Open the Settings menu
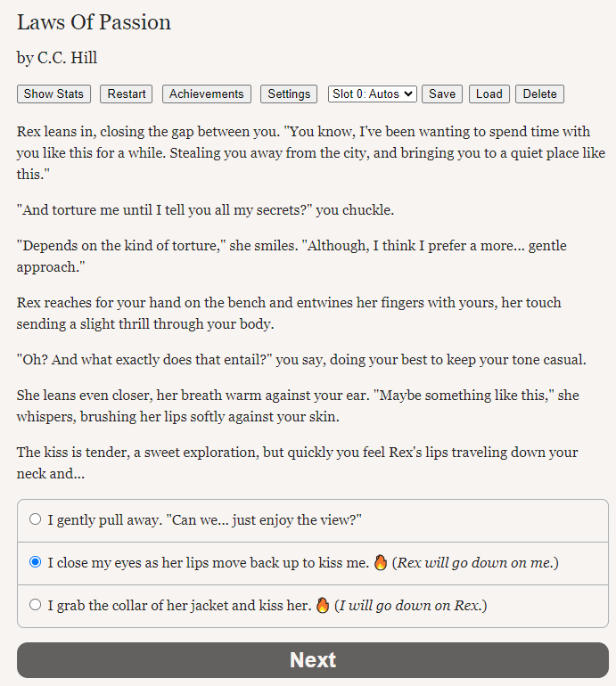The width and height of the screenshot is (616, 686). coord(289,94)
